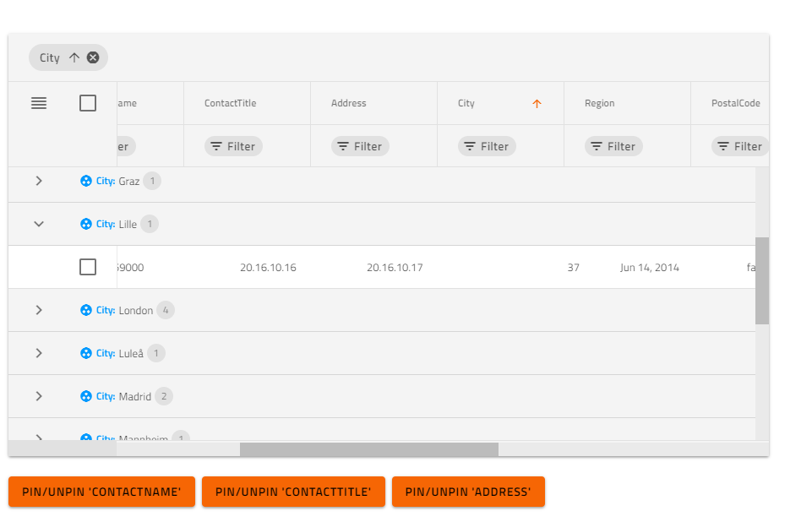Click the vertical scrollbar thumb
The height and width of the screenshot is (522, 812).
[x=762, y=280]
